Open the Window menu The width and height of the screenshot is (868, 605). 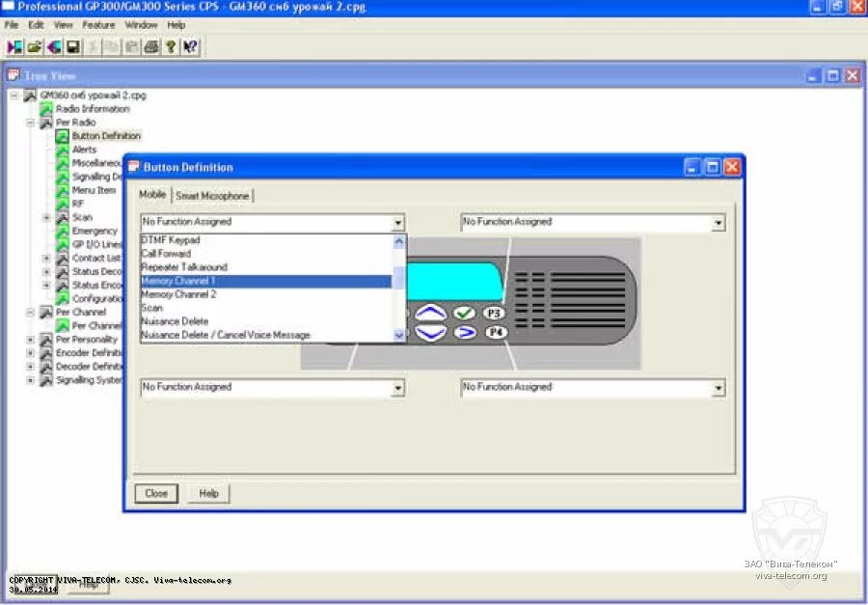(x=141, y=25)
